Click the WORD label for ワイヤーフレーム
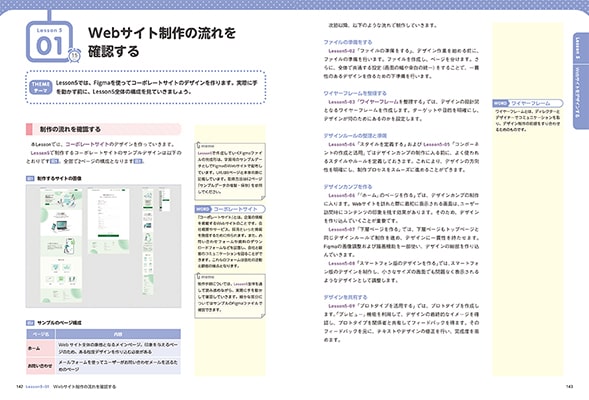The image size is (589, 400). pyautogui.click(x=501, y=103)
